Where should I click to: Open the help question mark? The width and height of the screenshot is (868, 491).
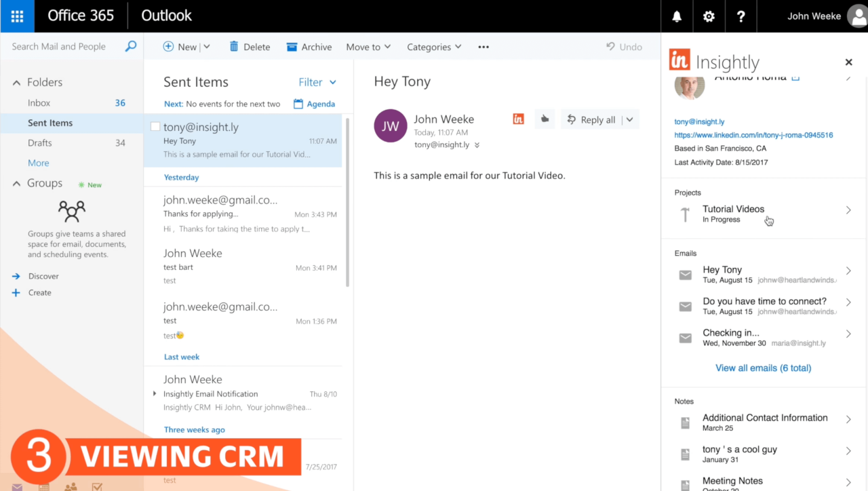741,16
